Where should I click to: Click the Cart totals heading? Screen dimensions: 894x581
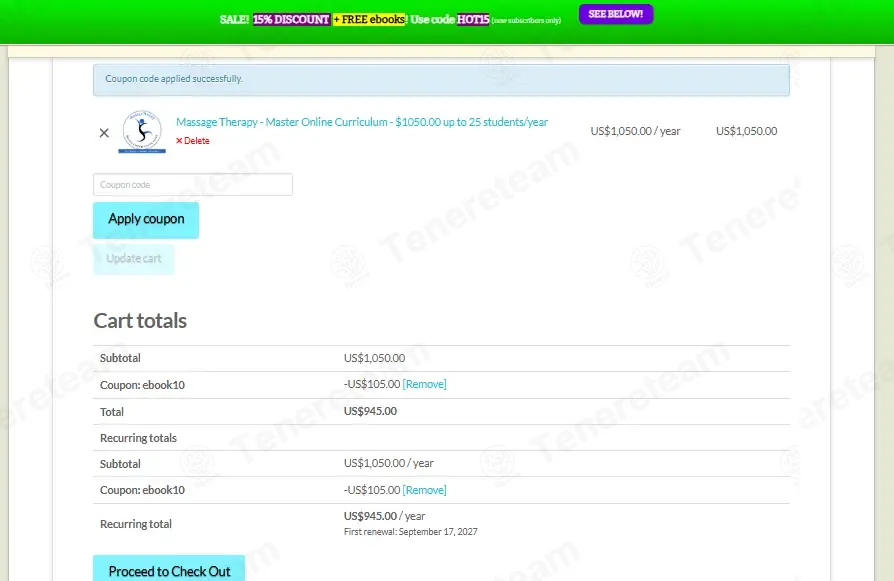[140, 320]
